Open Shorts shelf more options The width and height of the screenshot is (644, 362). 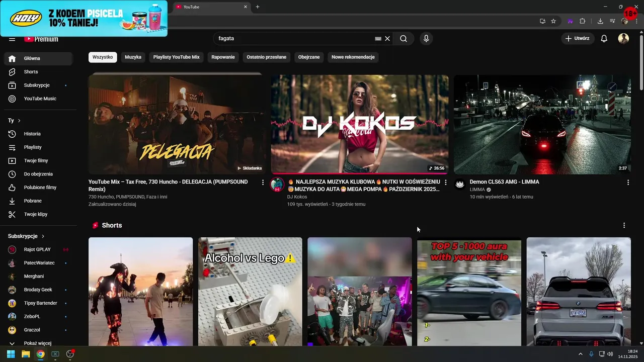click(624, 225)
